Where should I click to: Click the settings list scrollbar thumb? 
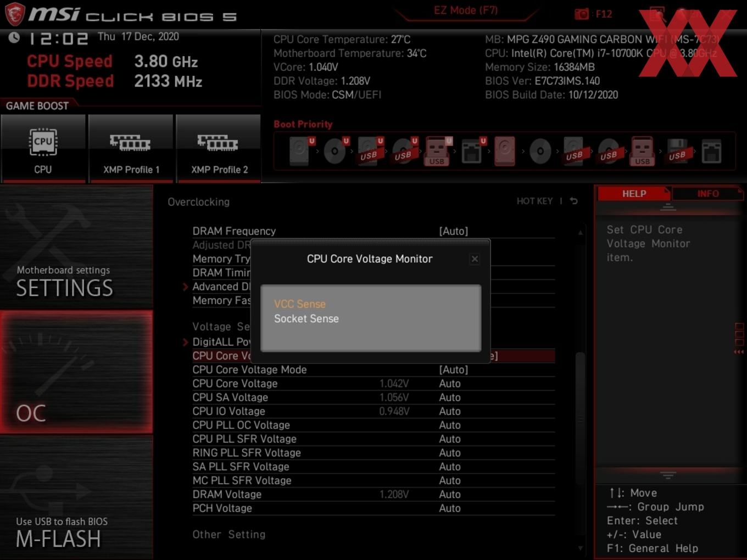(x=581, y=418)
